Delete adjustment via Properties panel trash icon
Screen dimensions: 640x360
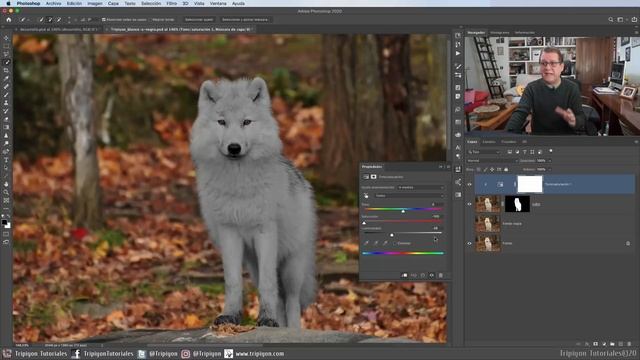point(441,276)
